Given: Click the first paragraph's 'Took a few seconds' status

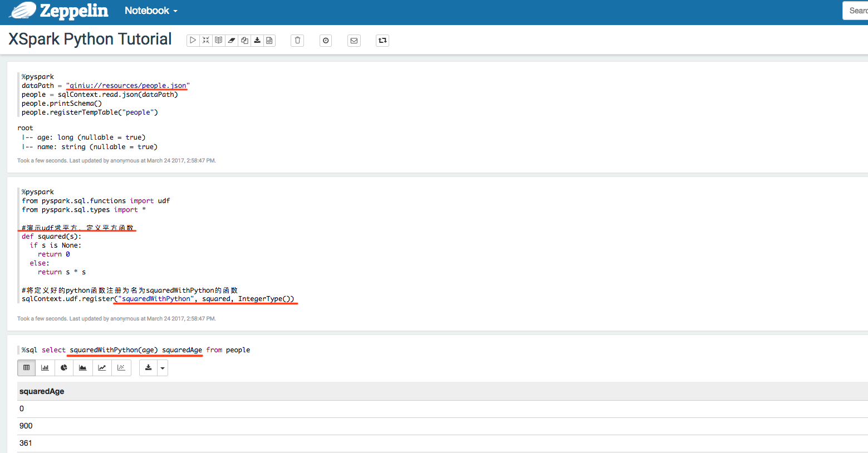Looking at the screenshot, I should 116,160.
